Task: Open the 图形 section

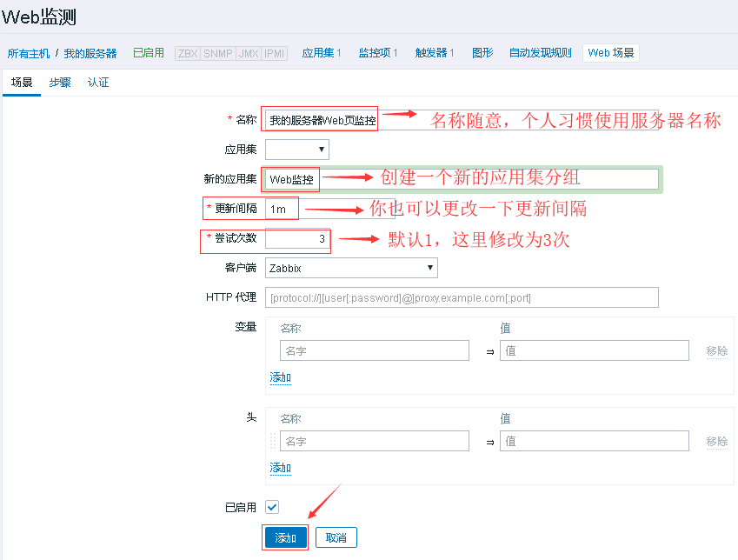Action: (x=482, y=53)
